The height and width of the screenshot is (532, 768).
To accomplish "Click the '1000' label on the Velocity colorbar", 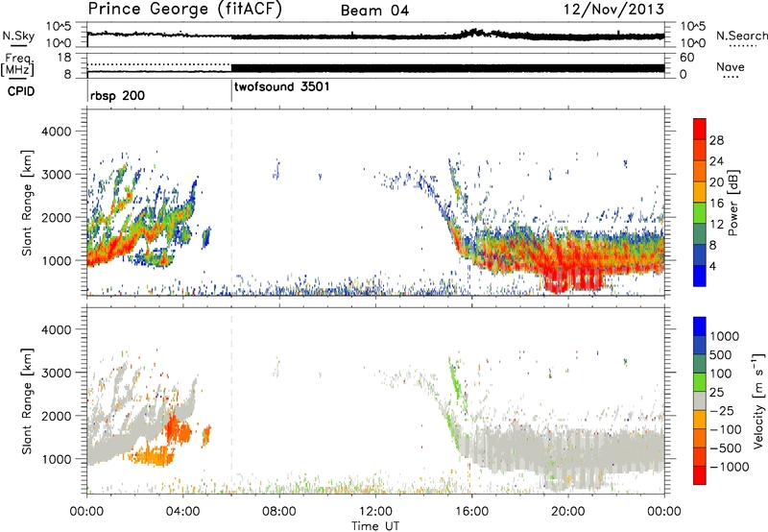I will point(725,336).
